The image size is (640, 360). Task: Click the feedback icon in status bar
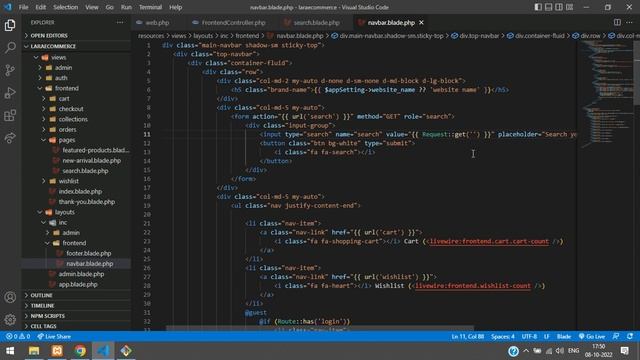[x=616, y=336]
